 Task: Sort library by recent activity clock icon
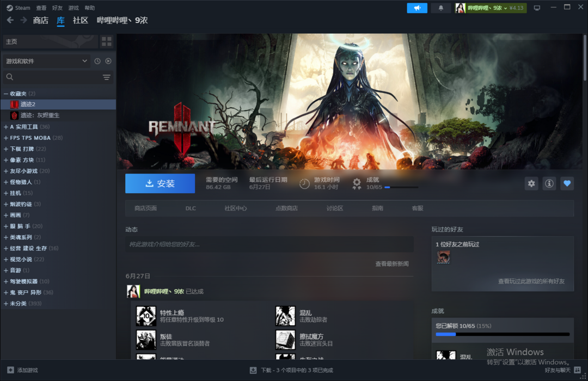(97, 61)
